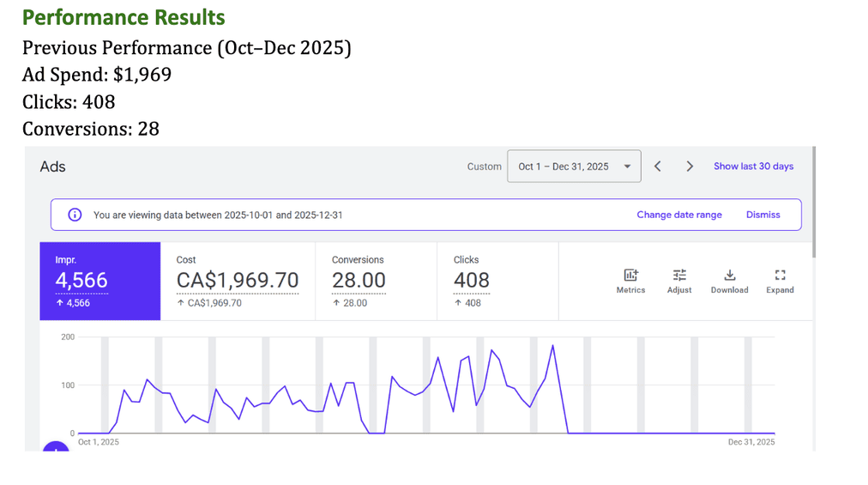Select the Clicks 408 metric tile
868x485 pixels.
point(497,281)
